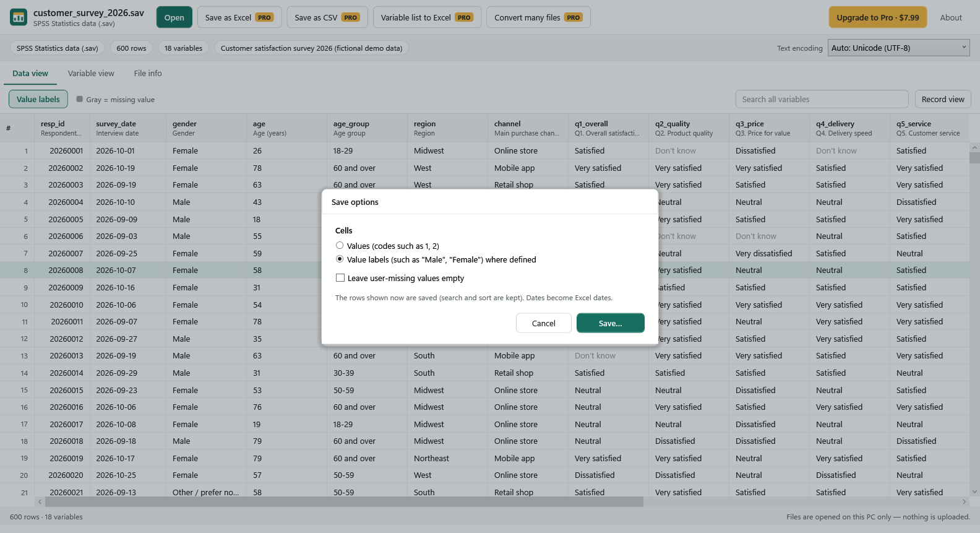Click the survey_date column header
The height and width of the screenshot is (533, 980).
128,128
